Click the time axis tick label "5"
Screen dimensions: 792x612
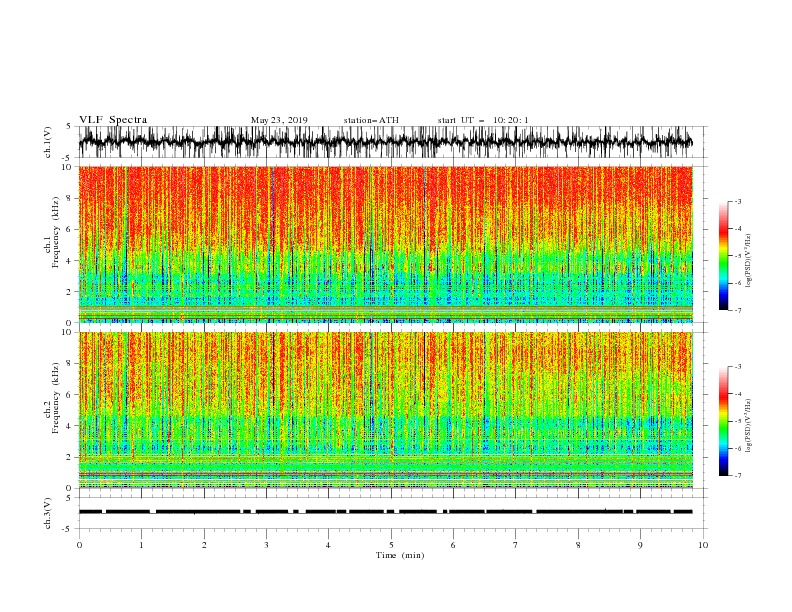point(391,545)
